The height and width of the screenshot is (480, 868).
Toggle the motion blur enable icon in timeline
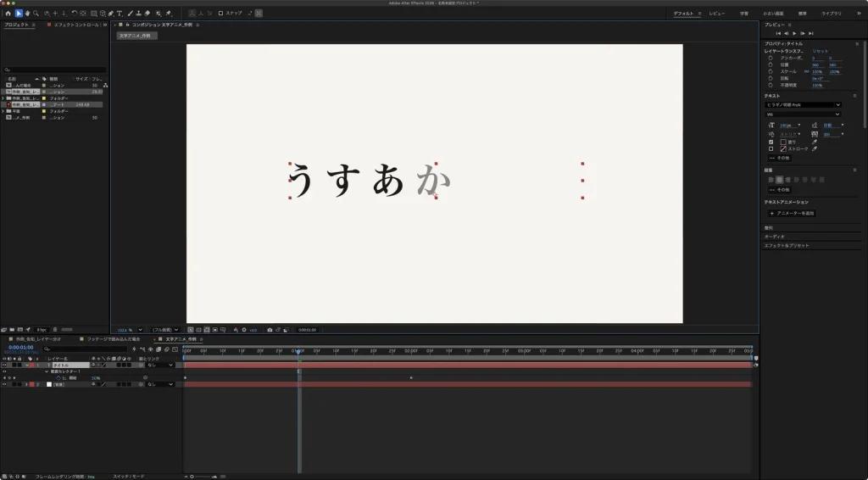(167, 349)
